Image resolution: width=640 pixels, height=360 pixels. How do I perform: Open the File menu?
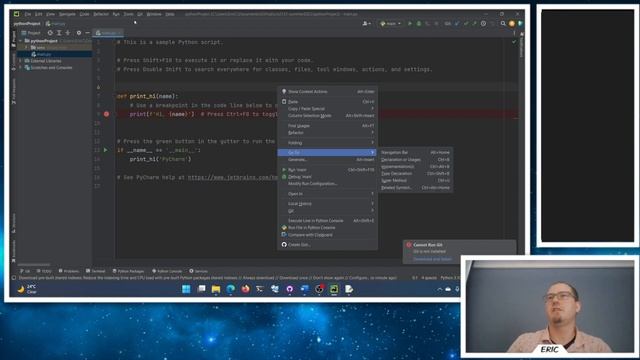click(27, 14)
